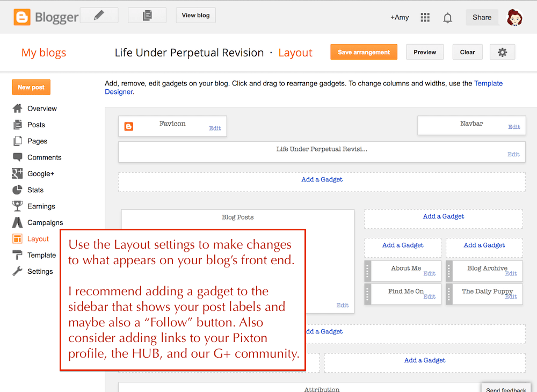The width and height of the screenshot is (537, 392).
Task: Click the wrench icon beside Settings
Action: click(17, 272)
